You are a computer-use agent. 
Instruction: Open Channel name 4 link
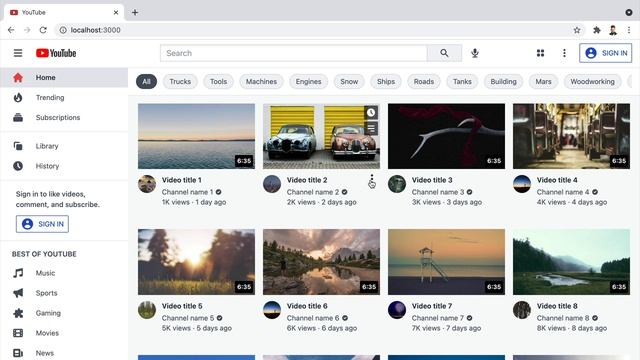point(563,192)
